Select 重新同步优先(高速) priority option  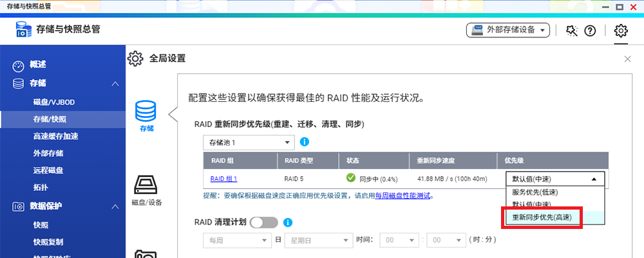tap(555, 217)
